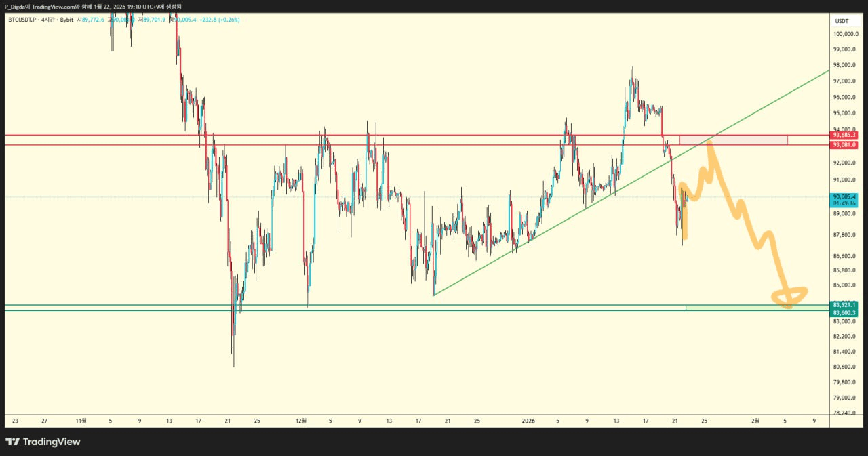Click the green 83,600.3 price tag
The image size is (868, 456).
point(845,312)
